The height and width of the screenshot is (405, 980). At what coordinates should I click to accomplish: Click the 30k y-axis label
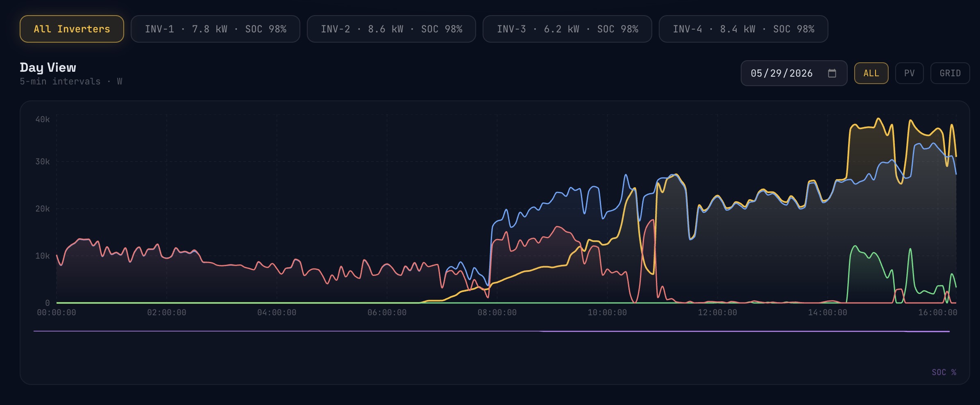(x=43, y=162)
